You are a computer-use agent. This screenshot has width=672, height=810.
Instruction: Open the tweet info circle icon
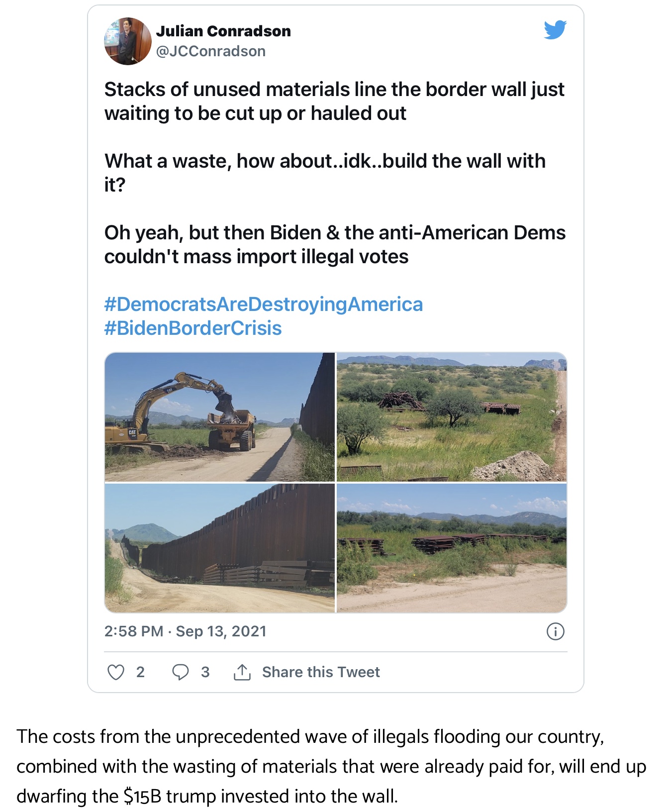tap(555, 631)
